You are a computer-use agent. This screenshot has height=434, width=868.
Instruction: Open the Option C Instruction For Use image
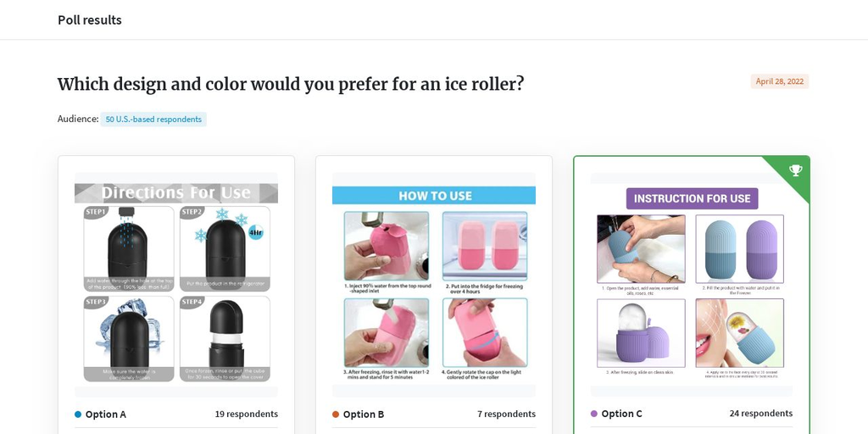(692, 285)
